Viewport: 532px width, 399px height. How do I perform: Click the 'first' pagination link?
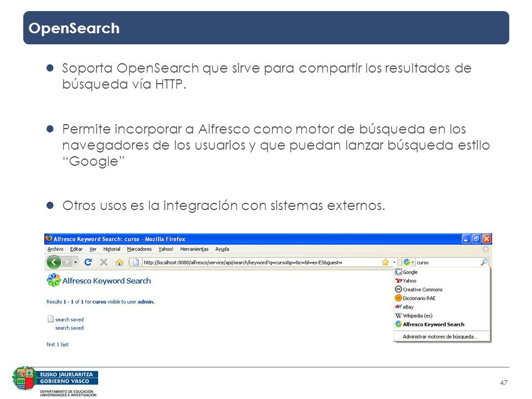pos(50,344)
